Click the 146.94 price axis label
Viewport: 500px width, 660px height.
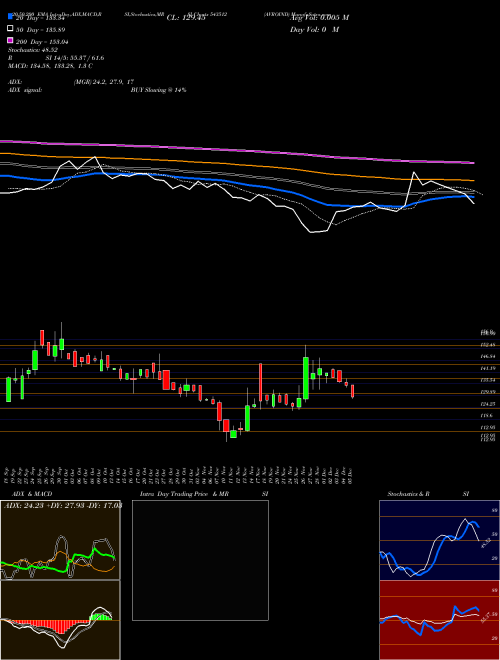[x=487, y=357]
